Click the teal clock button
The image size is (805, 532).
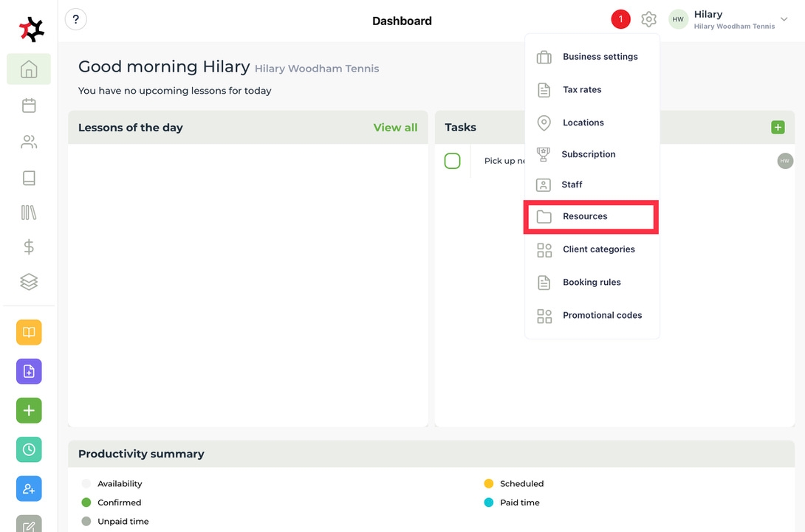coord(29,449)
